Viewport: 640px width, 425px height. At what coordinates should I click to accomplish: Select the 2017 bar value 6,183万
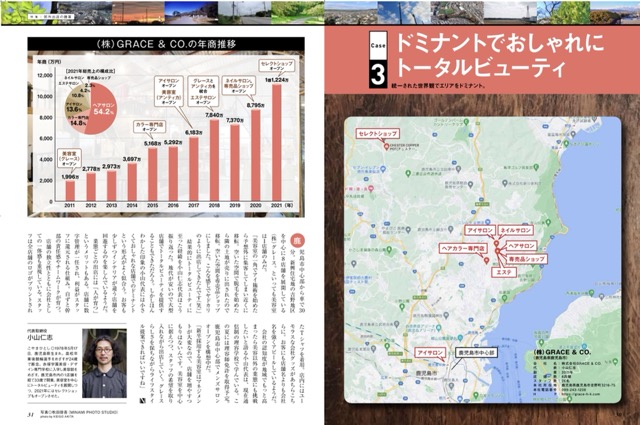click(x=194, y=133)
